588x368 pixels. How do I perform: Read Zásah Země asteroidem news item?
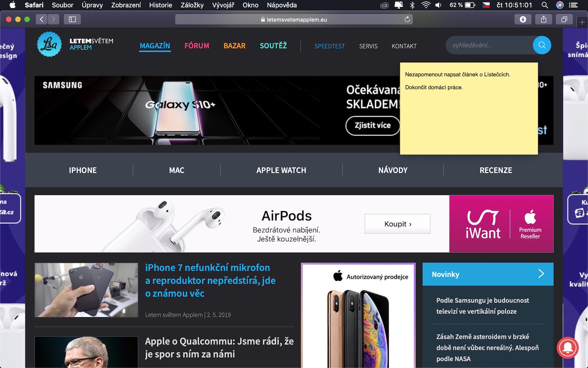(x=487, y=348)
